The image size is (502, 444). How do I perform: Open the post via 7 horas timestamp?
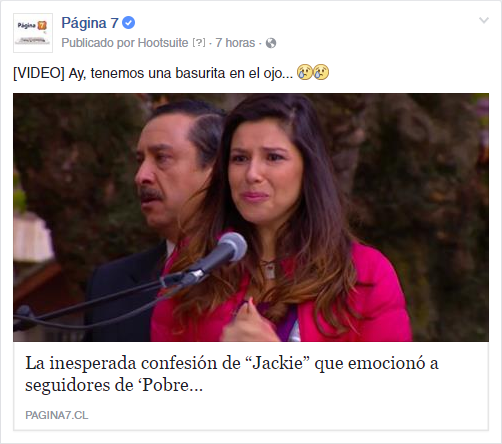pos(235,43)
